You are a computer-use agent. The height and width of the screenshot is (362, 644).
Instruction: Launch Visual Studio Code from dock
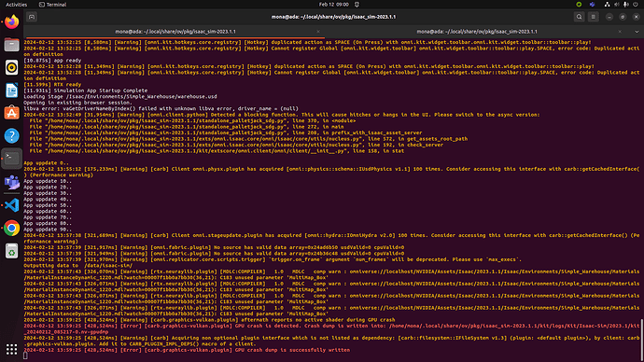tap(11, 205)
